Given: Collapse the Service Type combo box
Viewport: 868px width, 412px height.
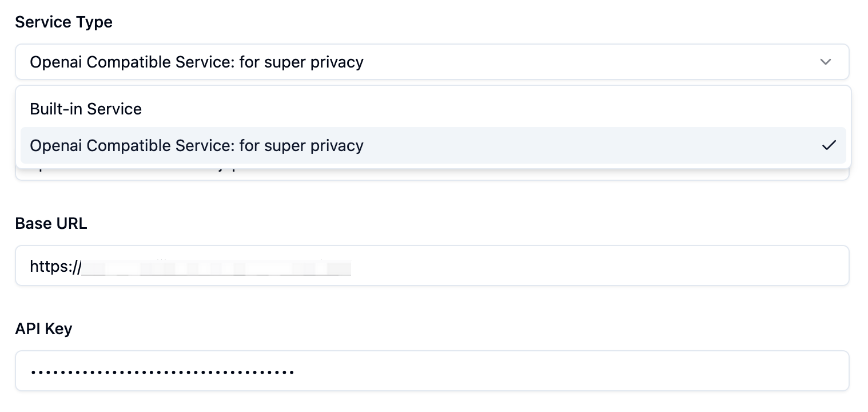Looking at the screenshot, I should coord(432,62).
